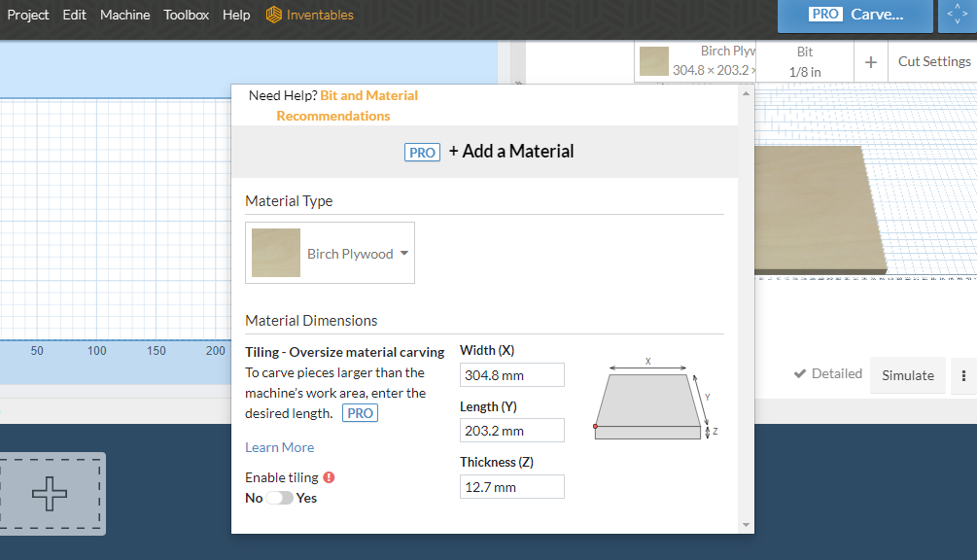
Task: Open the Toolbox menu
Action: click(186, 15)
